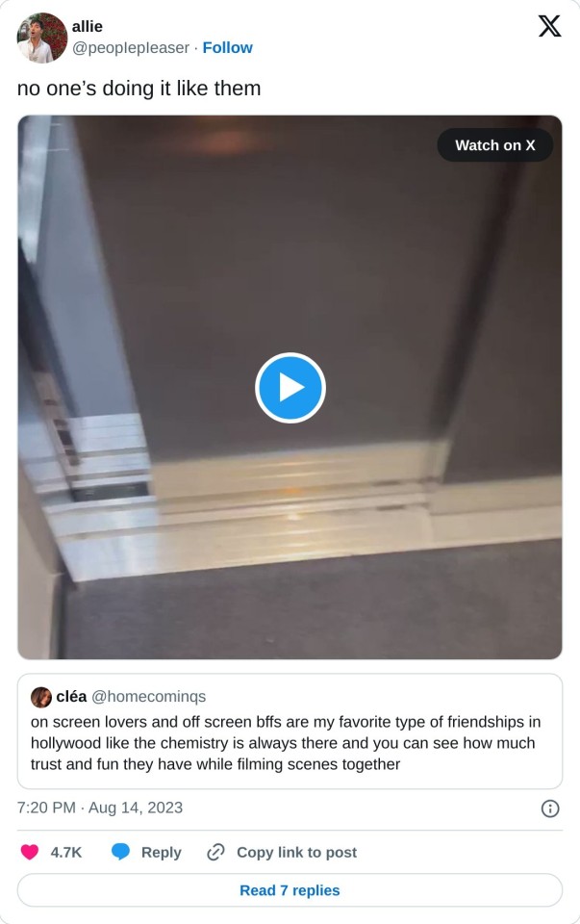This screenshot has width=580, height=924.
Task: Click Watch on X button
Action: coord(494,145)
